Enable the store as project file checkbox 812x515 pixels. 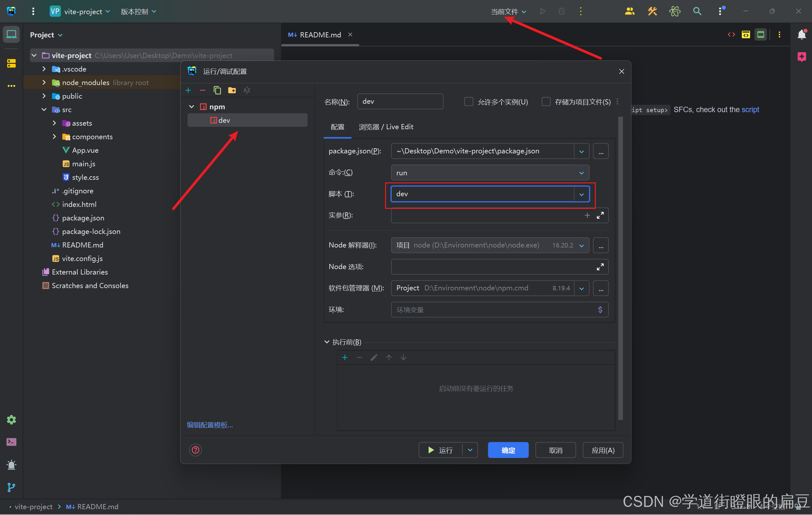coord(546,102)
